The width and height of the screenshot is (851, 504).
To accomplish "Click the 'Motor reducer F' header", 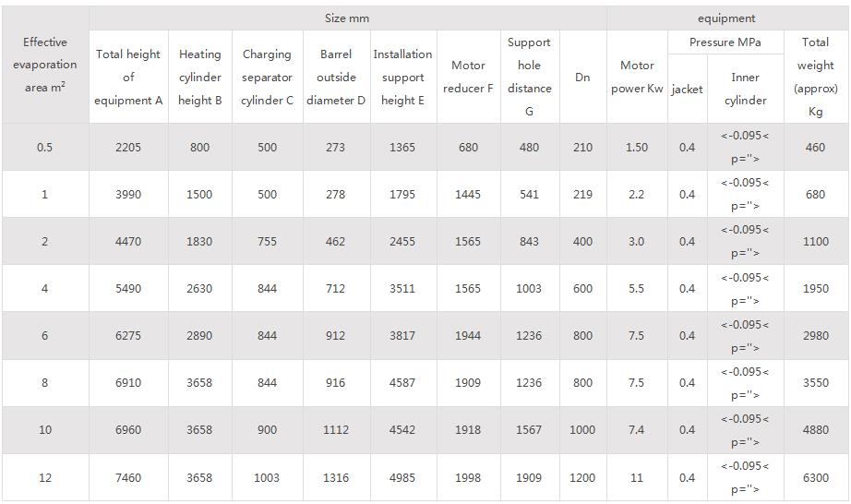I will (x=468, y=78).
